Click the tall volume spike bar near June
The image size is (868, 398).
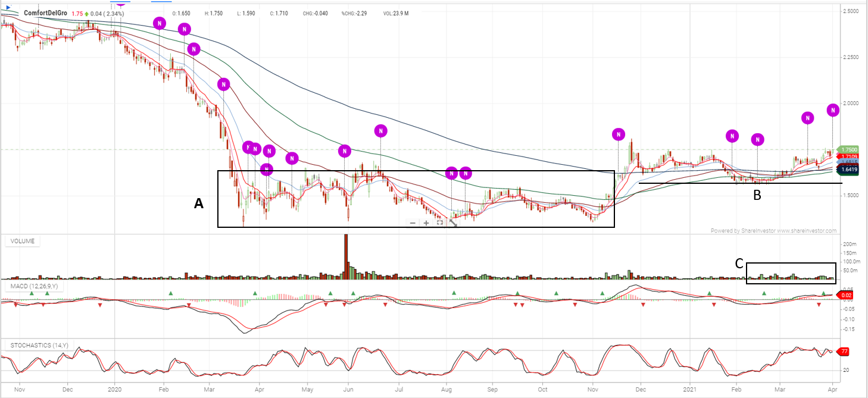345,257
